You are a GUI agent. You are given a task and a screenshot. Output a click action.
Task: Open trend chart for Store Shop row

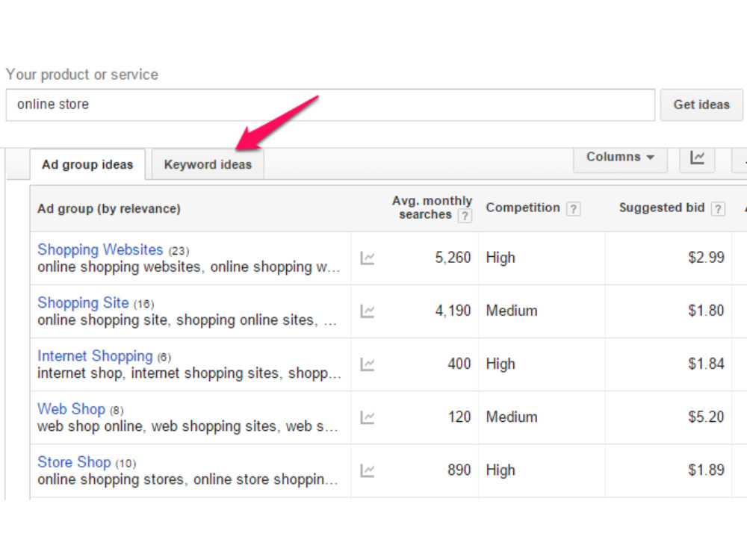pyautogui.click(x=368, y=470)
